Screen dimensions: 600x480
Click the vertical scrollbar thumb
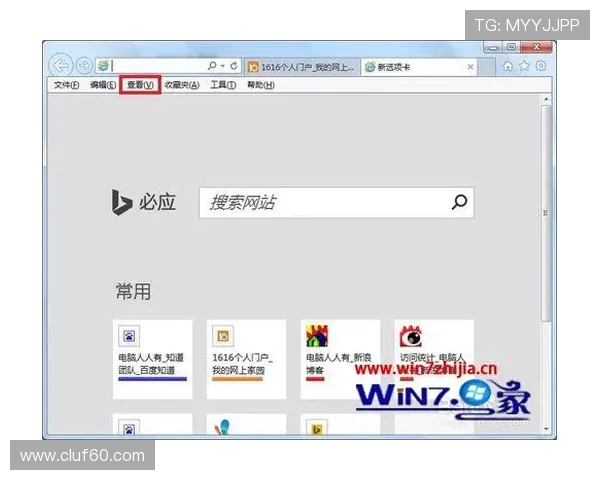(x=546, y=213)
